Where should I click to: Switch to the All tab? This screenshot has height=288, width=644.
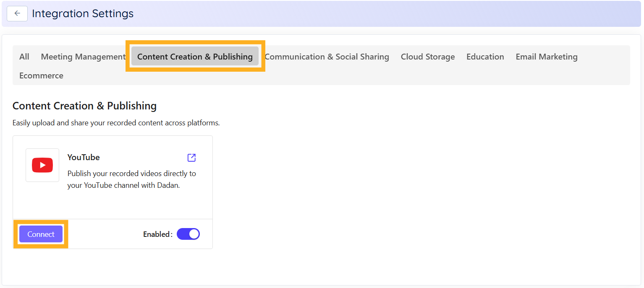(x=24, y=56)
